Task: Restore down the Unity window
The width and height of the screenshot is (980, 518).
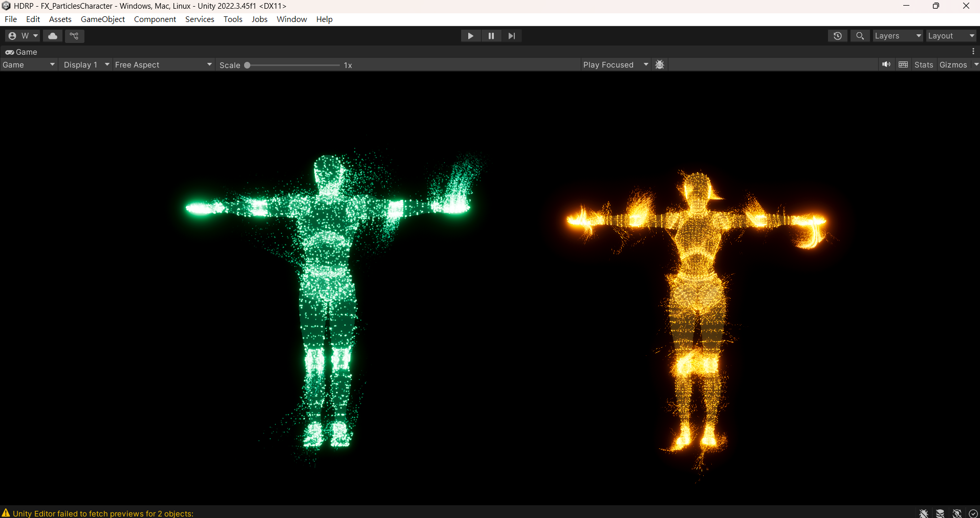Action: [x=936, y=6]
